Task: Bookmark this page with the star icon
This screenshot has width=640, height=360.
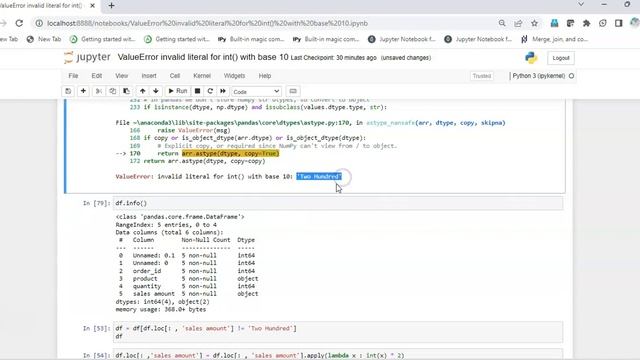Action: [x=534, y=24]
